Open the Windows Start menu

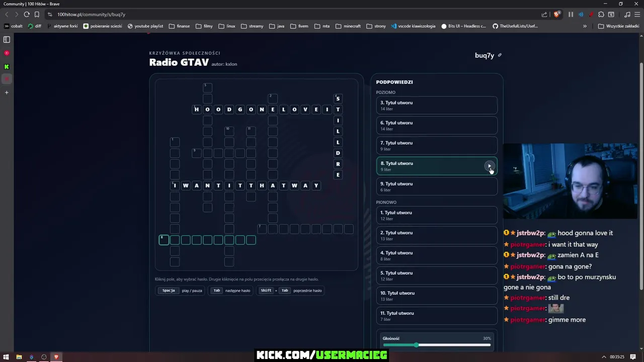point(7,357)
